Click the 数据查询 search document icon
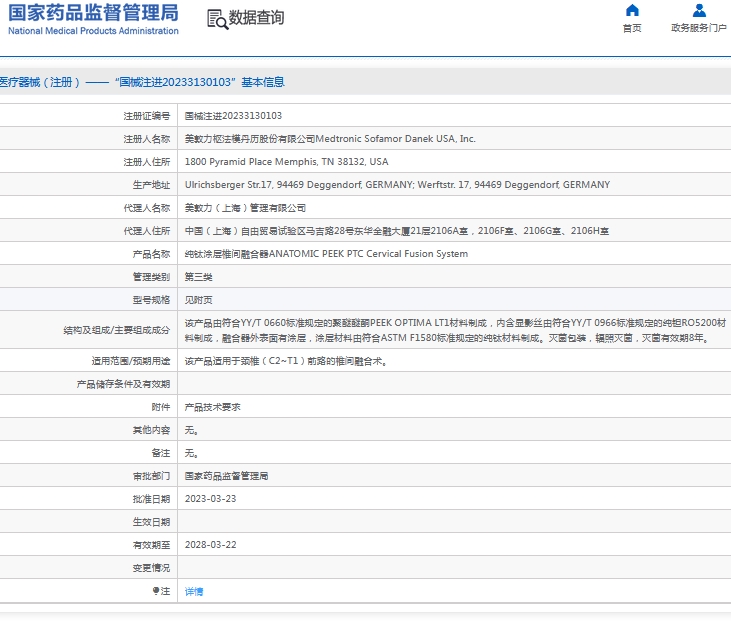The width and height of the screenshot is (731, 621). click(217, 19)
